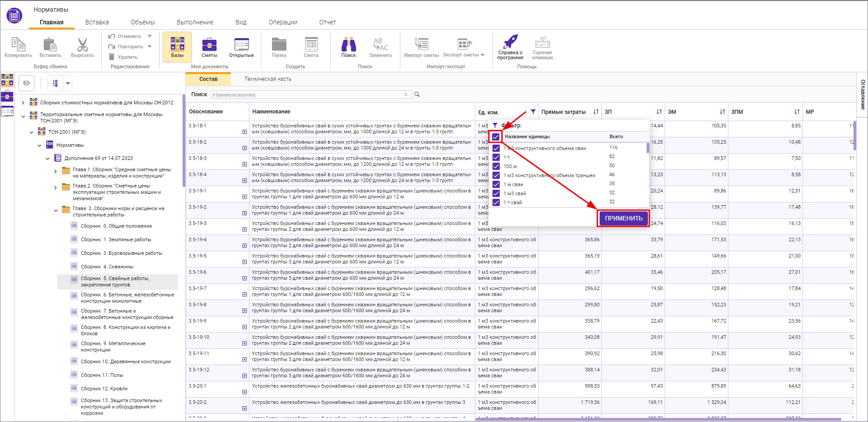Collapse the Дополнение 69 от 14.07.2023 node

click(47, 159)
